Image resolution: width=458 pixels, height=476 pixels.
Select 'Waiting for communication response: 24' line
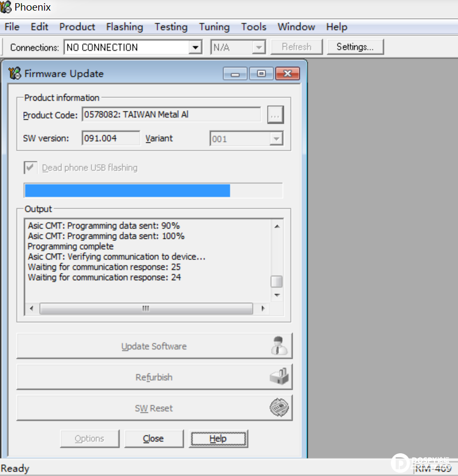104,277
